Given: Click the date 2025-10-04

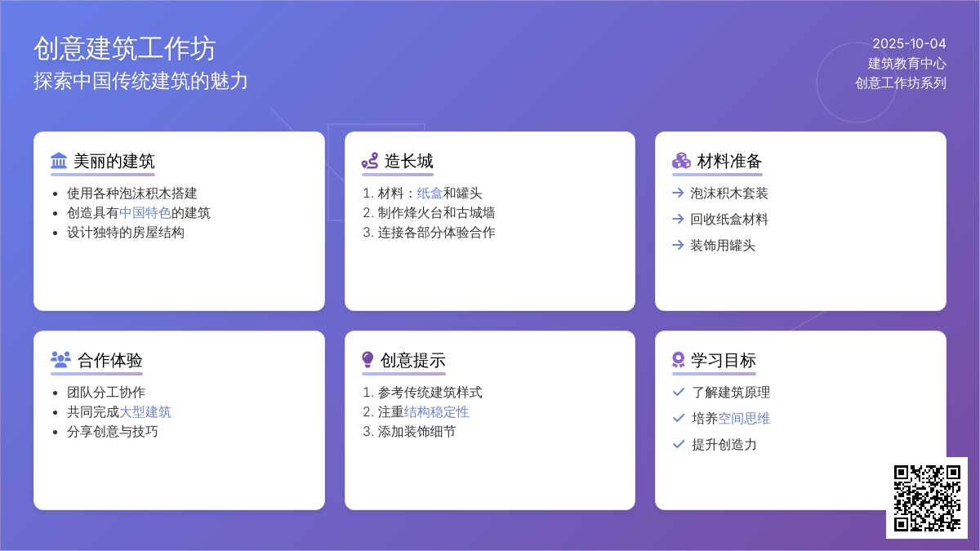Looking at the screenshot, I should click(x=909, y=44).
